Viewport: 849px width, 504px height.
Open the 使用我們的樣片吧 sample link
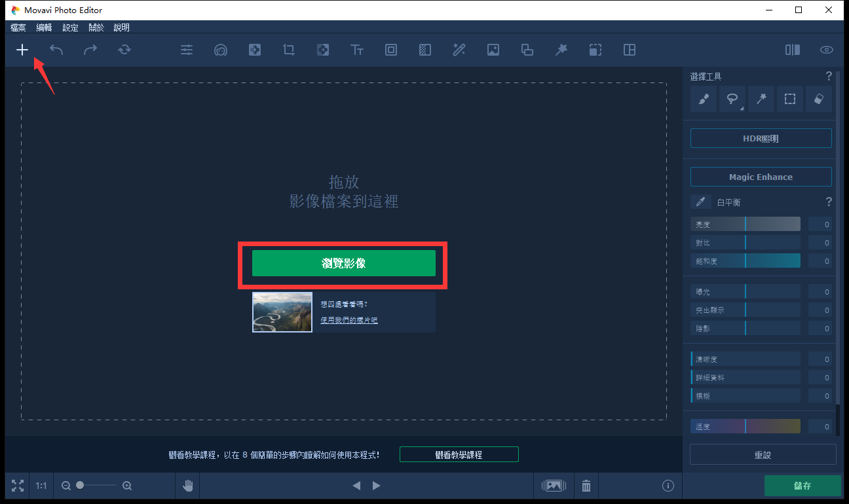click(349, 320)
